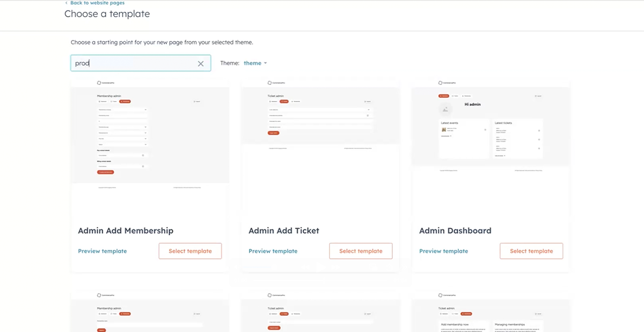
Task: Go back to website pages
Action: 97,3
